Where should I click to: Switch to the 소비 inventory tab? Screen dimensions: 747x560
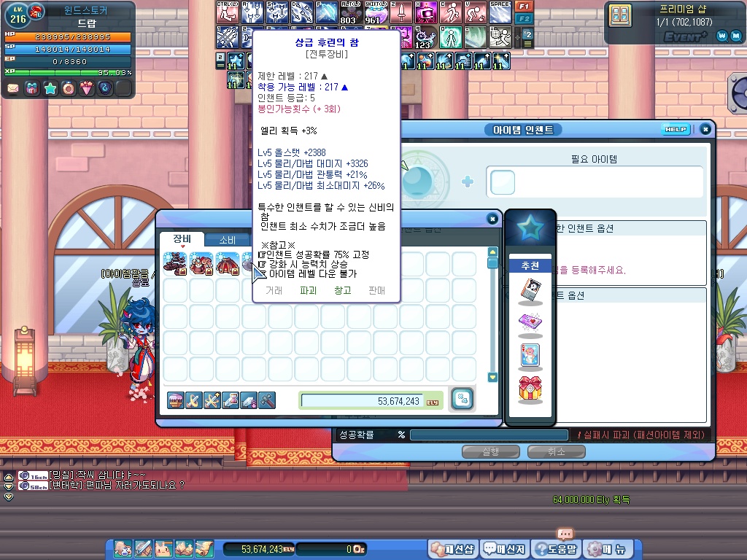[x=227, y=240]
